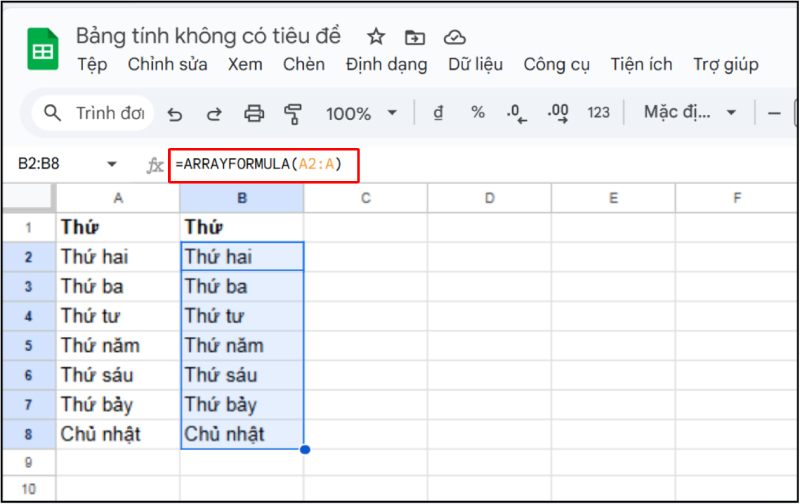Select cell B7 "Thứ bảy"

click(x=242, y=405)
